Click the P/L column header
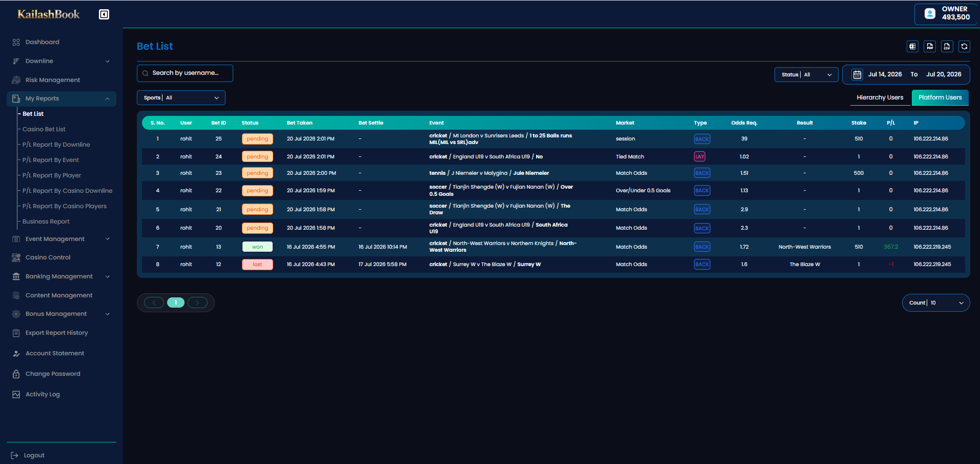Image resolution: width=980 pixels, height=464 pixels. [891, 123]
